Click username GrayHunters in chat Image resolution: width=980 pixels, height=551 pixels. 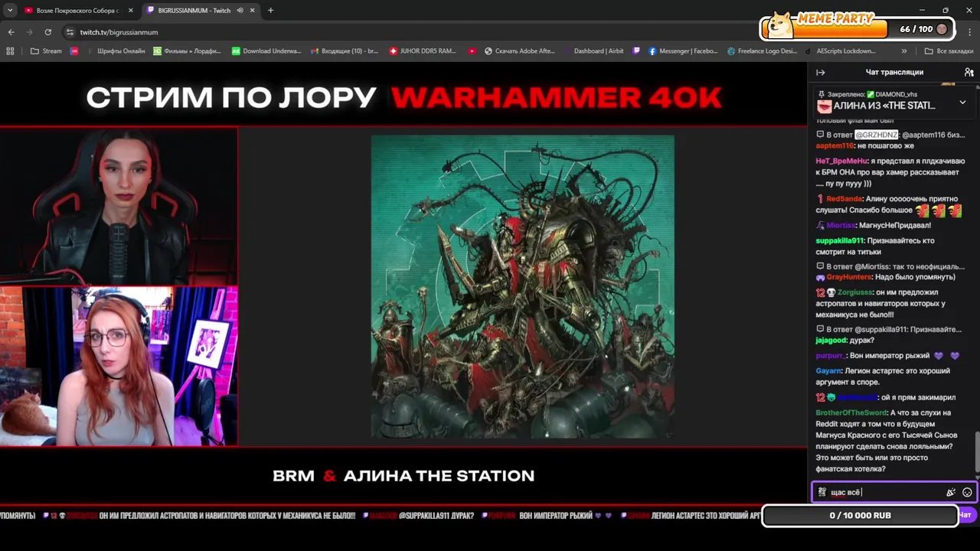coord(849,277)
